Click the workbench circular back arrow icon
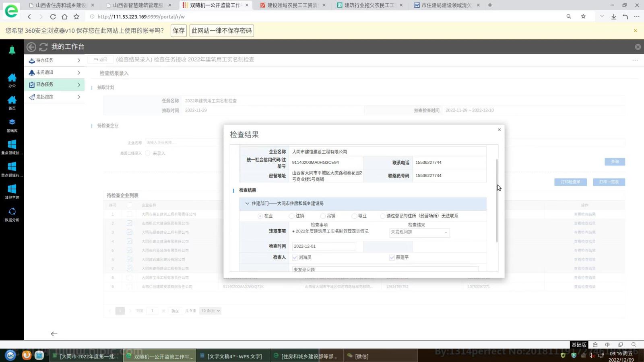The height and width of the screenshot is (362, 644). point(31,47)
